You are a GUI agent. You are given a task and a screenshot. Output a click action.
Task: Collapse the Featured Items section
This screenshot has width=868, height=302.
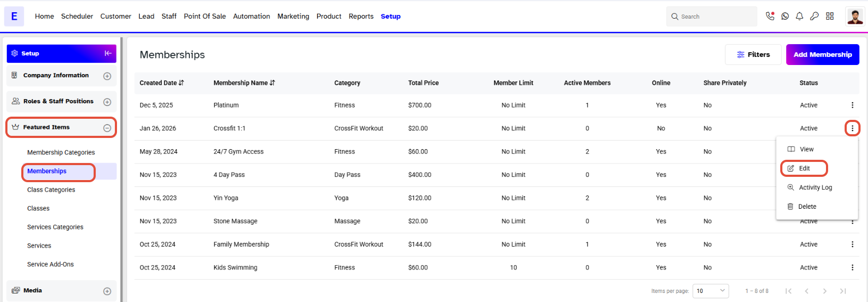click(107, 128)
